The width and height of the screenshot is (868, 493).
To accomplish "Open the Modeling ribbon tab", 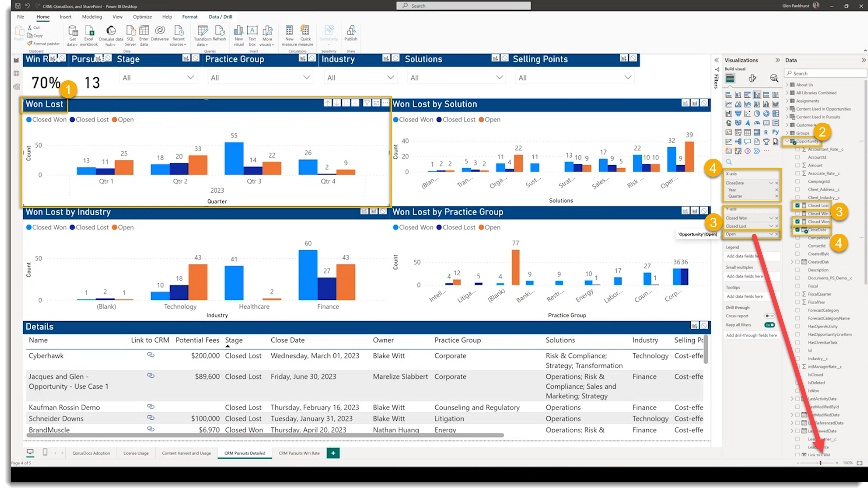I will pos(92,17).
